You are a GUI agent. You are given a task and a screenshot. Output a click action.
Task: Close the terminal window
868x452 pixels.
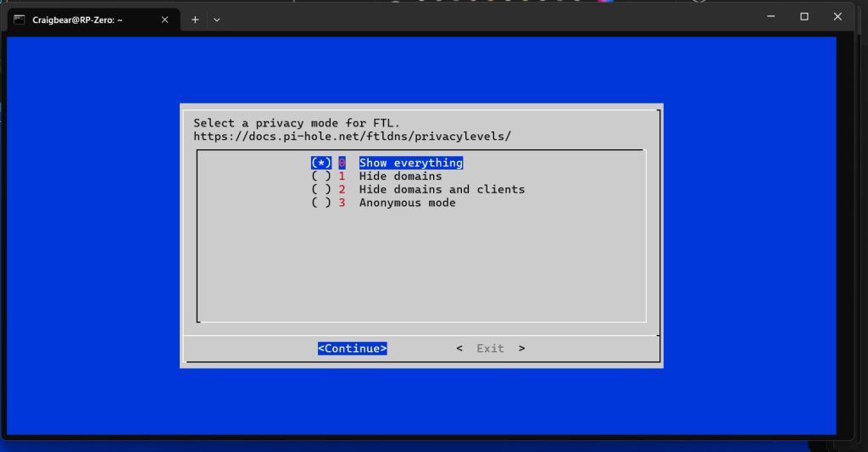[838, 16]
